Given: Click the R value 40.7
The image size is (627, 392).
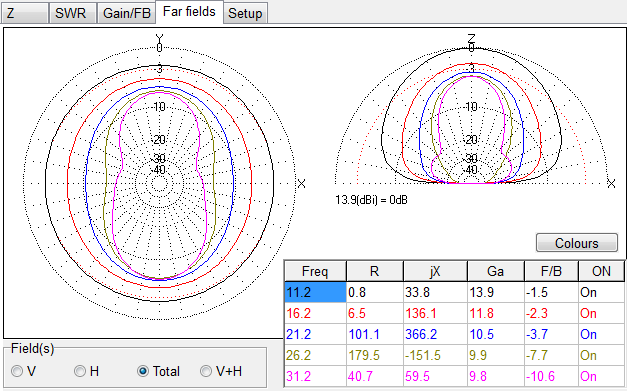Looking at the screenshot, I should (375, 376).
